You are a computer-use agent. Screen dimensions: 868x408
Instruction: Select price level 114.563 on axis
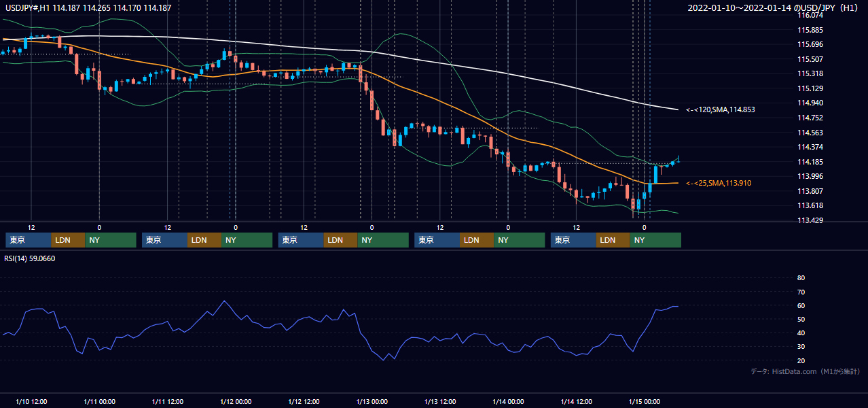pos(810,133)
